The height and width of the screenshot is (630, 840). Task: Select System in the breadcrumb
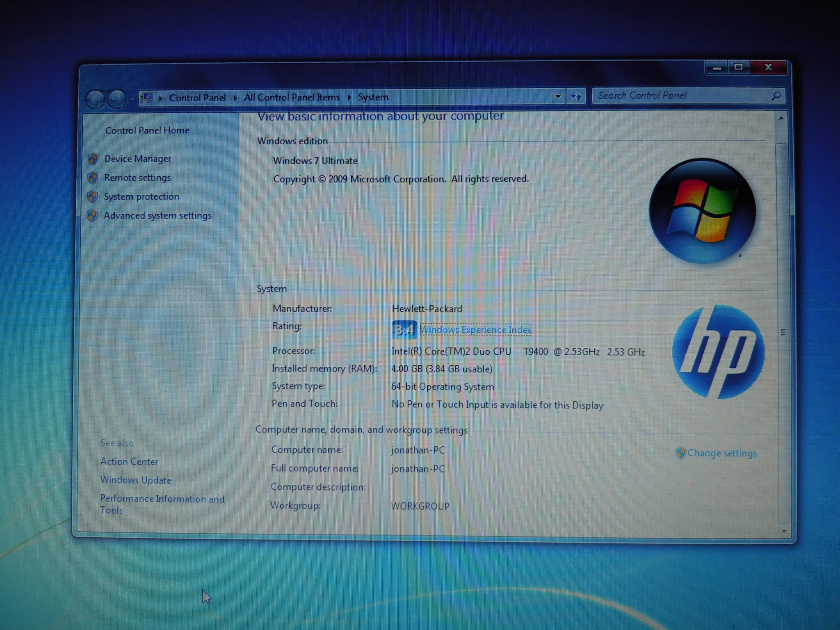[x=373, y=97]
